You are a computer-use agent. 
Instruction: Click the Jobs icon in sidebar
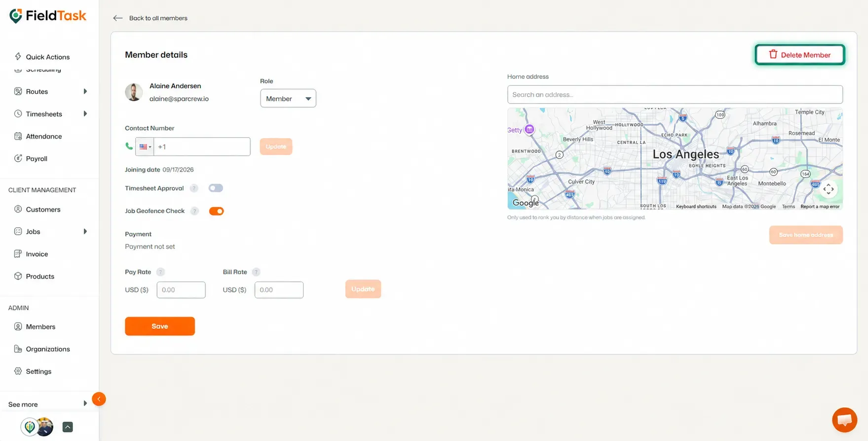coord(18,231)
